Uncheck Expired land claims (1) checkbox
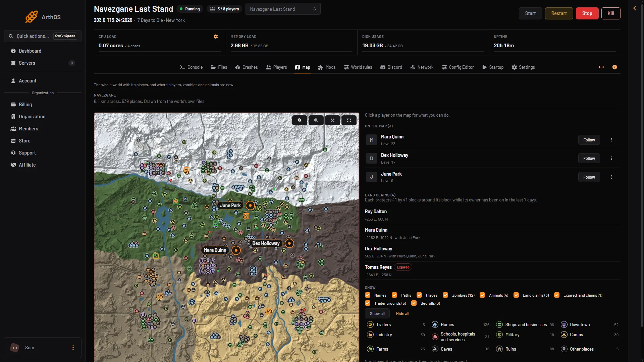Image resolution: width=644 pixels, height=362 pixels. tap(557, 295)
